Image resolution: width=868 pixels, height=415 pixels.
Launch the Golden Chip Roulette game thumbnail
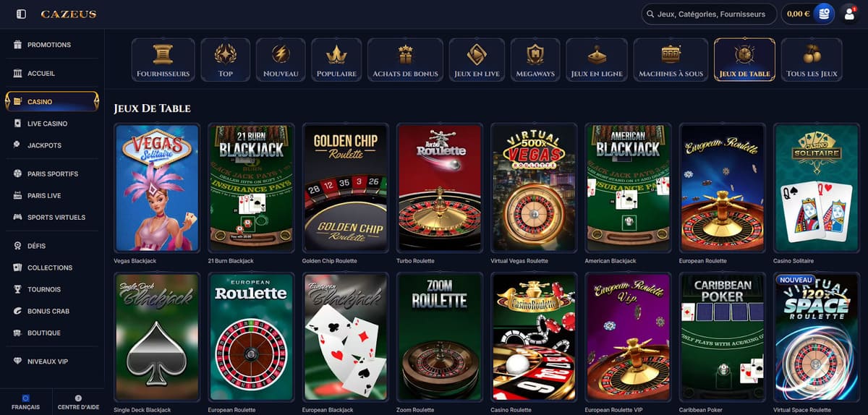[346, 188]
